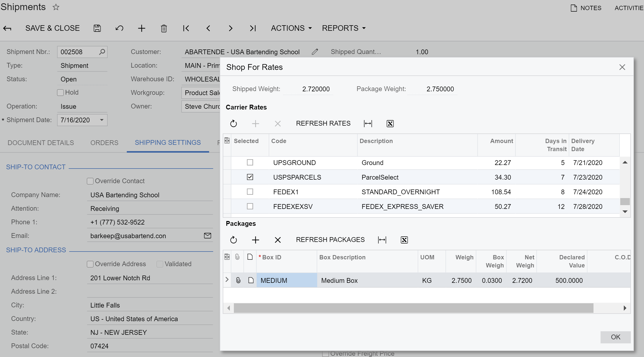Click the add package icon in Packages

pyautogui.click(x=256, y=240)
